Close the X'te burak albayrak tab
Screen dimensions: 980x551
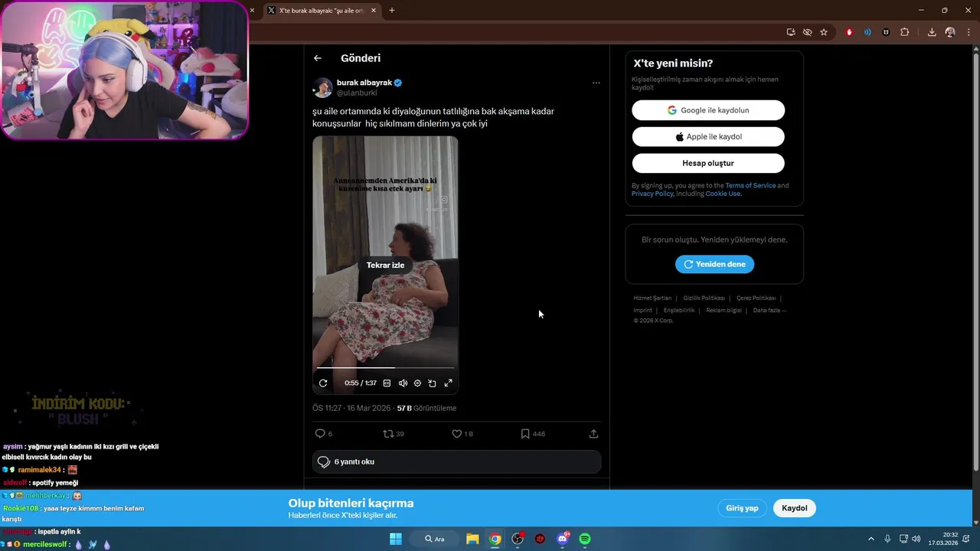coord(374,11)
